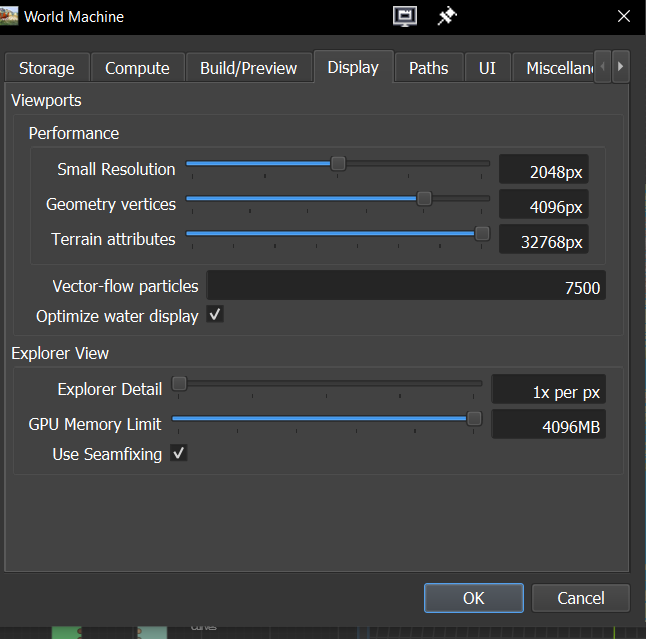Click the Vector-flow particles label

(125, 286)
